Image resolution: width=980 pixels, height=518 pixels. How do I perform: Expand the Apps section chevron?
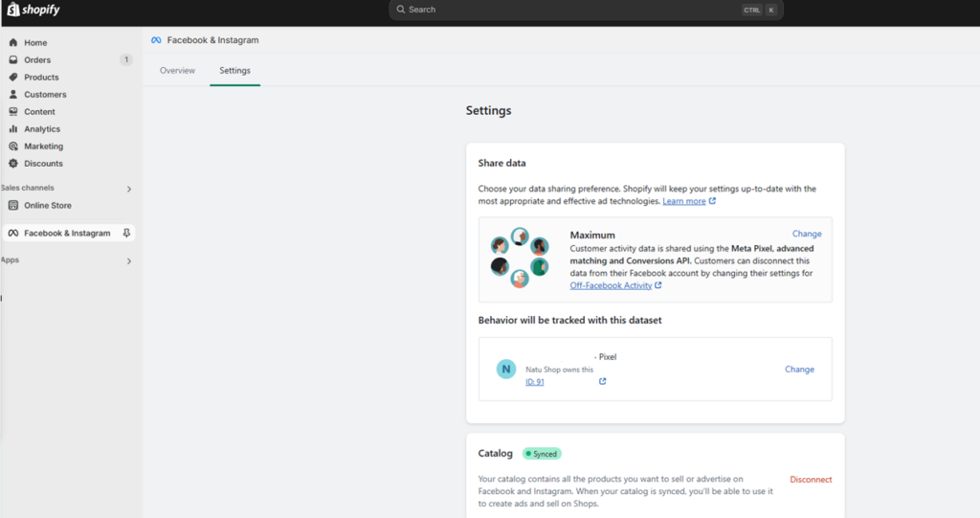pyautogui.click(x=129, y=261)
